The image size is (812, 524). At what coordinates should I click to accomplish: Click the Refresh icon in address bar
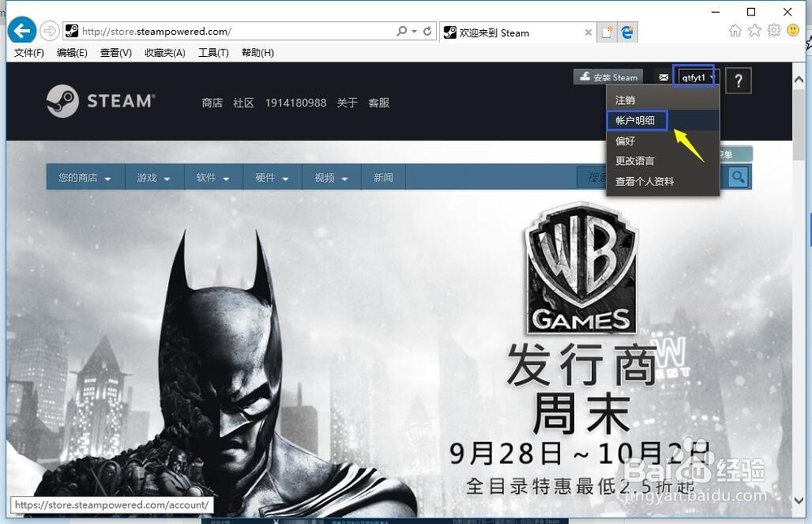tap(427, 31)
